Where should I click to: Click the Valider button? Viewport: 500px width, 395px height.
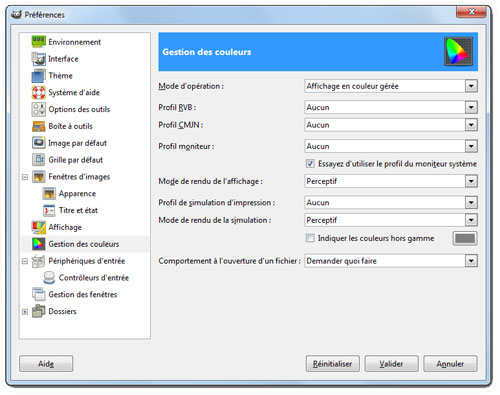click(391, 364)
